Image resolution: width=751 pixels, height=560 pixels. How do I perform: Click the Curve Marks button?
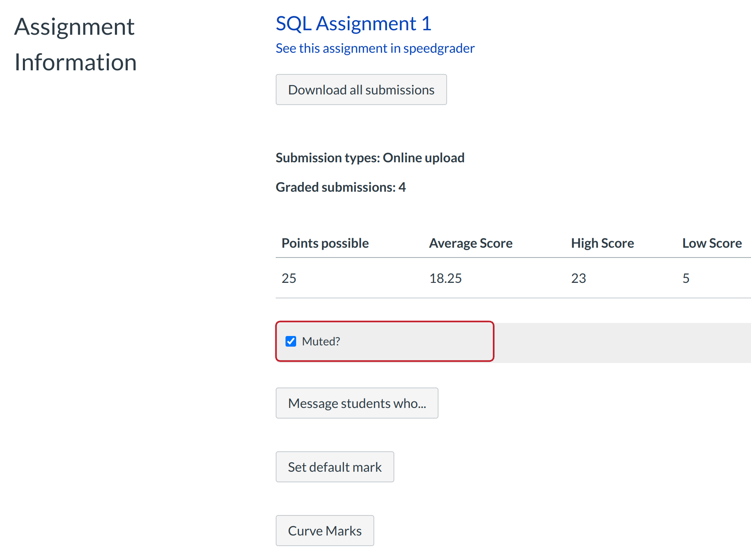click(324, 531)
